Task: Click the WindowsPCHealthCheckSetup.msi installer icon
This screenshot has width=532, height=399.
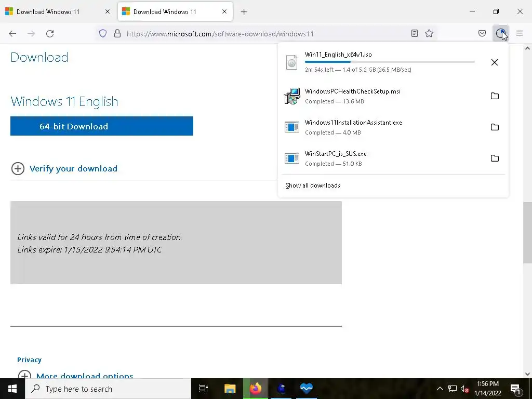Action: coord(292,96)
